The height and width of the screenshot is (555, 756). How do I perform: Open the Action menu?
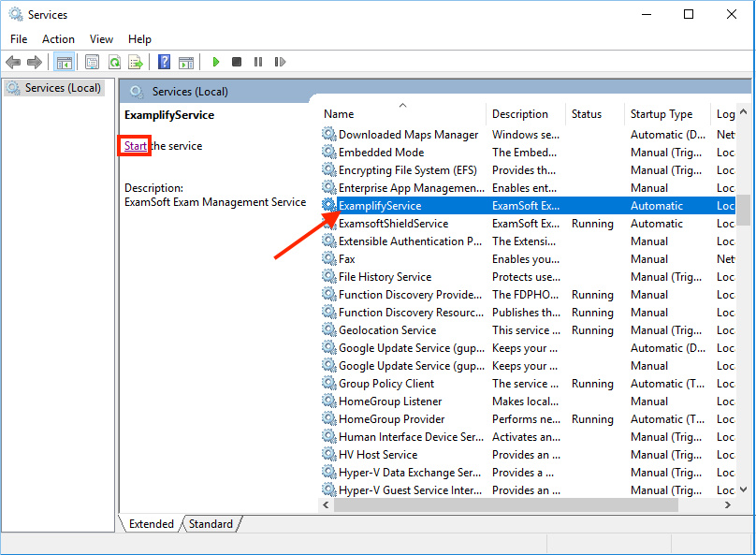(x=58, y=39)
